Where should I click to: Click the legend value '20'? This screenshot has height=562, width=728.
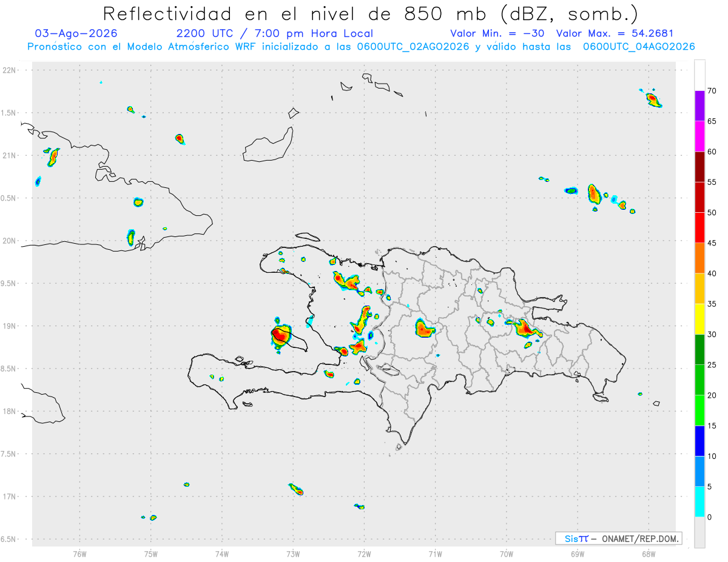tap(712, 395)
